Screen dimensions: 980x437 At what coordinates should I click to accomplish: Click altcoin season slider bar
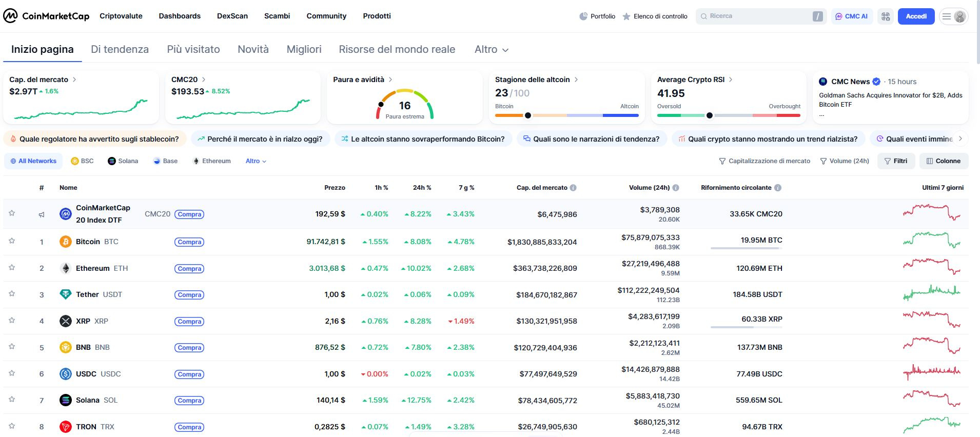(x=566, y=115)
